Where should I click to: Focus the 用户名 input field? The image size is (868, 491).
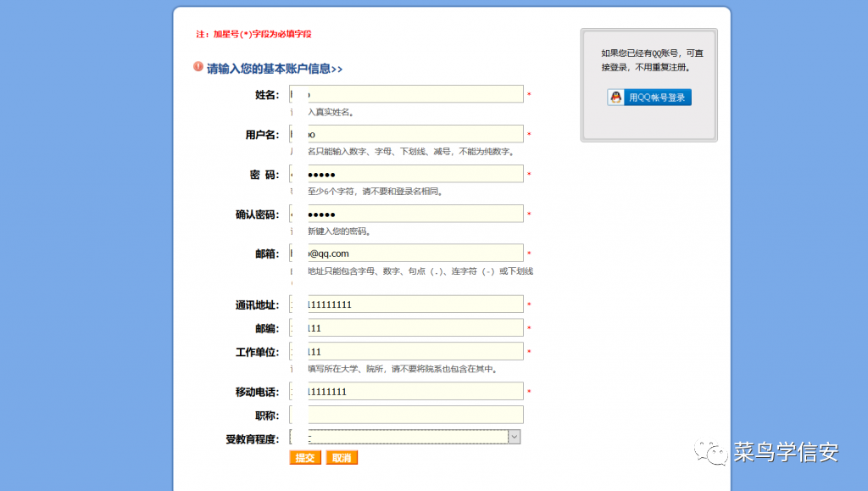[x=406, y=134]
